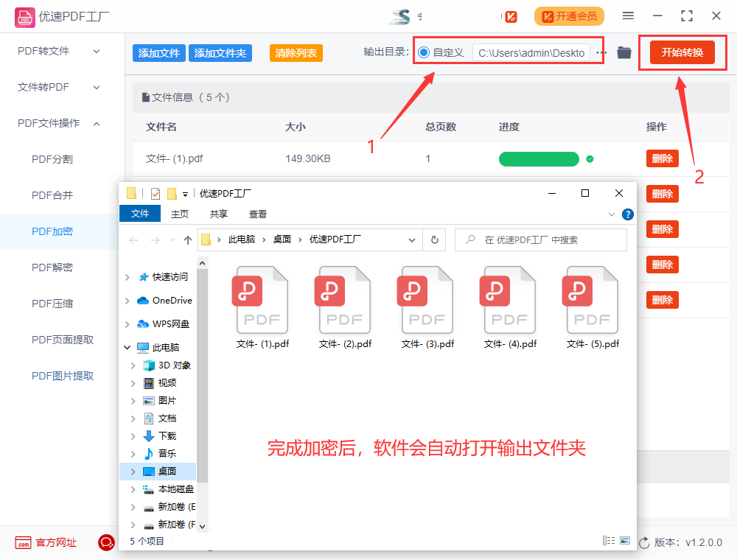
Task: Click the 清除列表 button
Action: [296, 53]
